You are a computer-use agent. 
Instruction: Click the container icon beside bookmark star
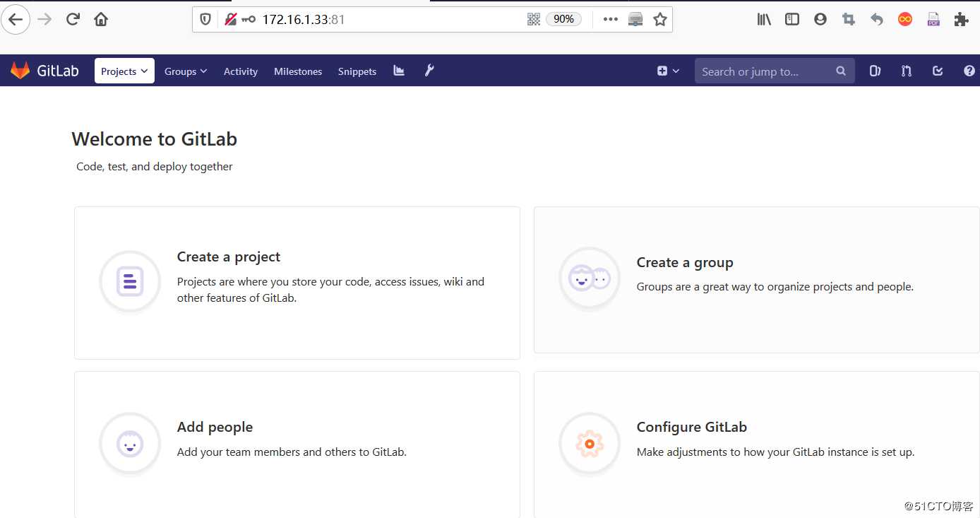[x=635, y=19]
